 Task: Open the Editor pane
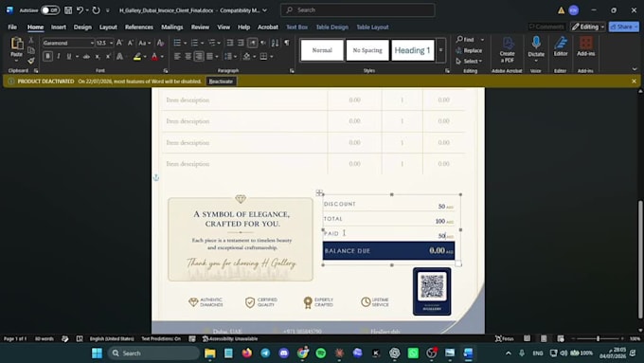coord(561,46)
